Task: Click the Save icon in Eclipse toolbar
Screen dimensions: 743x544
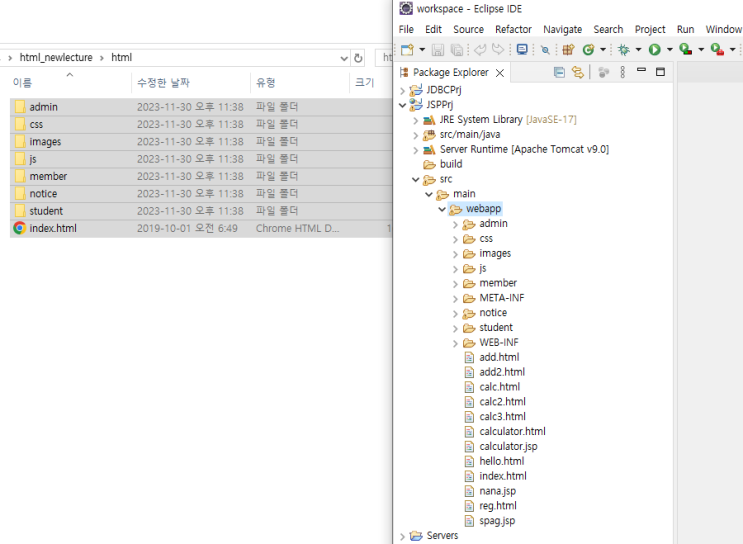Action: click(x=438, y=49)
